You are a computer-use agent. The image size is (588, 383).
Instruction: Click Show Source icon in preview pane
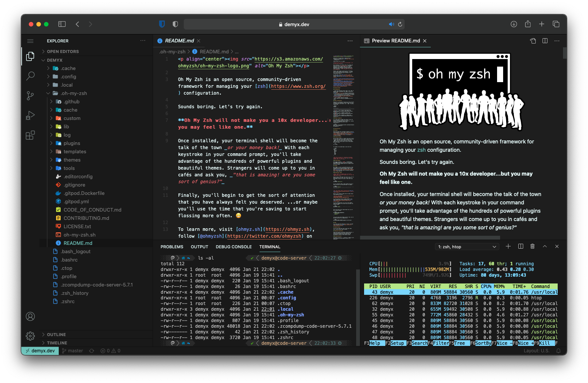point(533,41)
